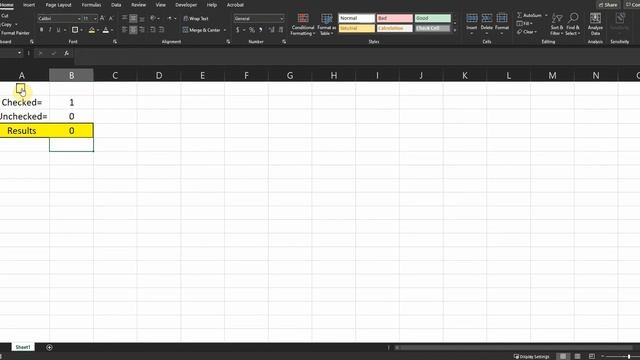Open the Font name dropdown
The width and height of the screenshot is (640, 360).
[x=79, y=19]
